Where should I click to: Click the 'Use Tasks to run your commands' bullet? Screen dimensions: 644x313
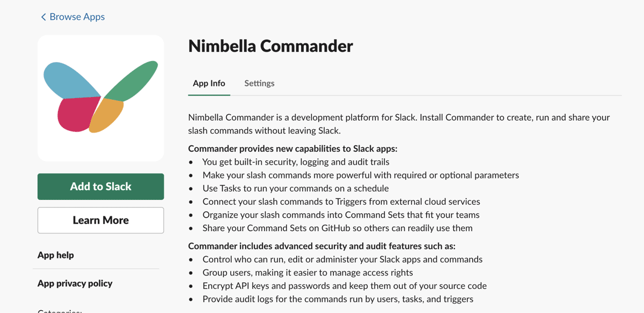295,188
